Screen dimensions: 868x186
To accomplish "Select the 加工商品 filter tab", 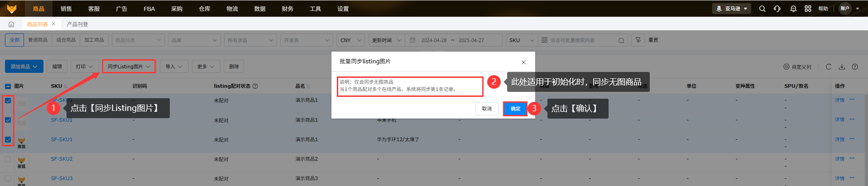I will [94, 40].
